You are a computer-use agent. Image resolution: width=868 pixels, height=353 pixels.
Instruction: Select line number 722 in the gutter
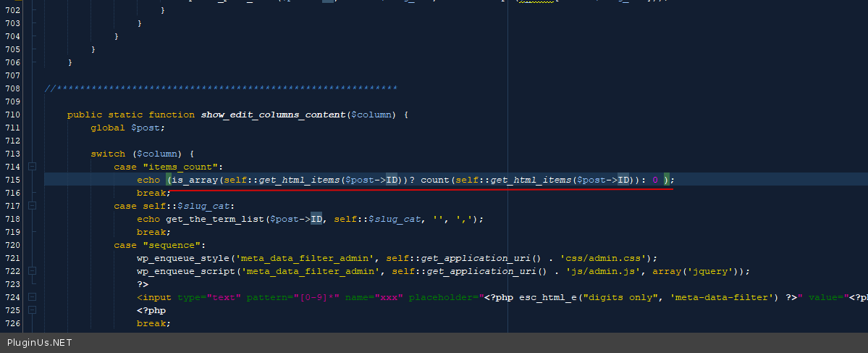tap(12, 271)
